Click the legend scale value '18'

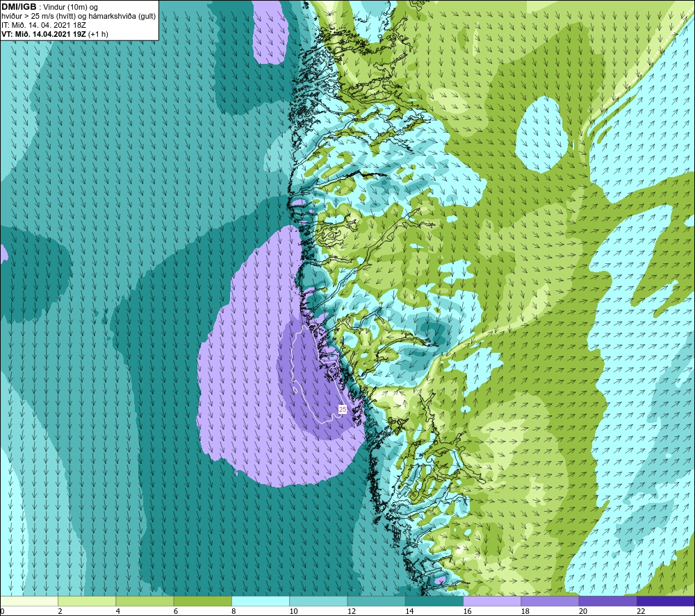pyautogui.click(x=525, y=612)
